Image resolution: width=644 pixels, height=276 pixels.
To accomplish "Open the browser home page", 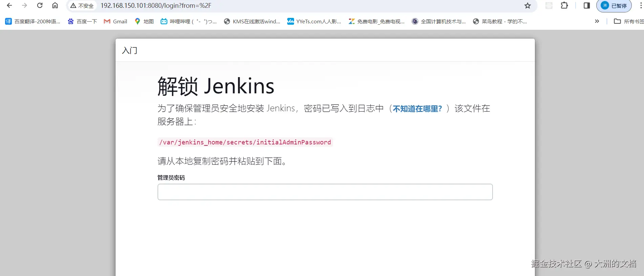I will [55, 5].
